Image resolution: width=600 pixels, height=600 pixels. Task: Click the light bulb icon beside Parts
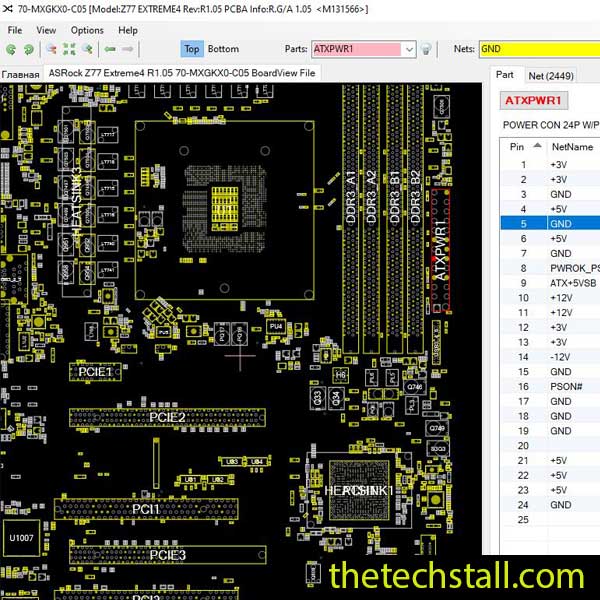click(x=426, y=49)
